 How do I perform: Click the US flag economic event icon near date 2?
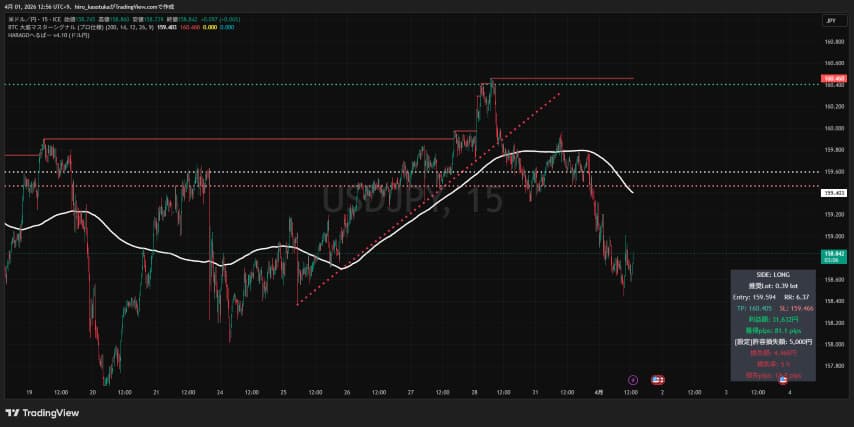tap(660, 380)
